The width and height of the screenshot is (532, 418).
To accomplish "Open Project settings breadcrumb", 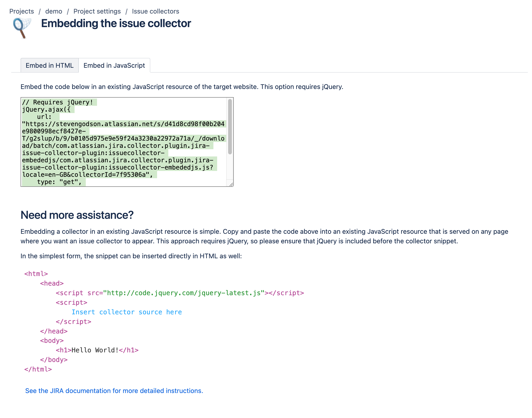I will pos(97,11).
